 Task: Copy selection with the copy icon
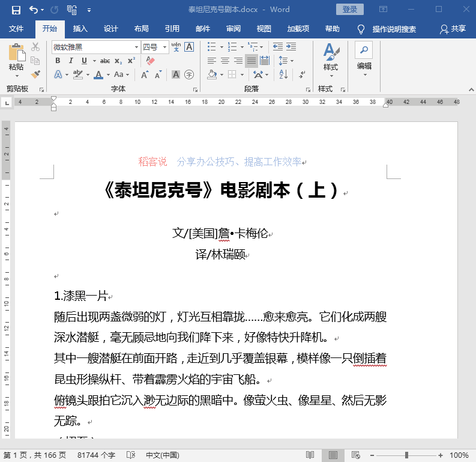[x=35, y=61]
